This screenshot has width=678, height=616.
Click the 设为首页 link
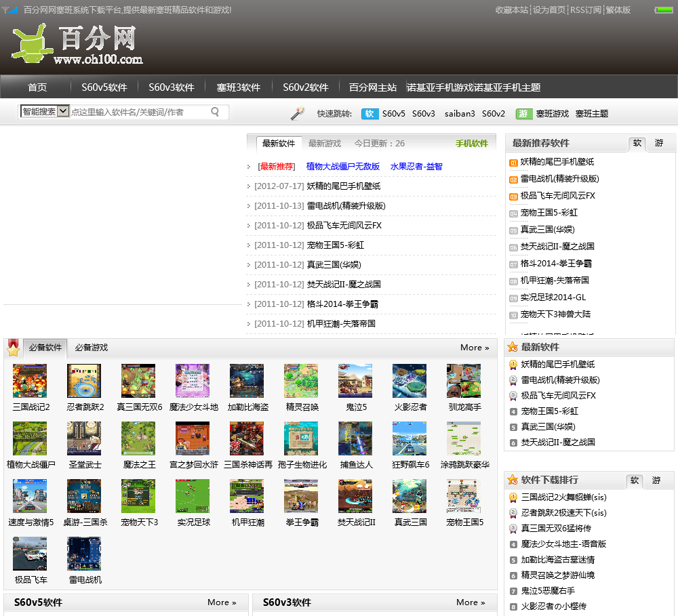point(549,9)
